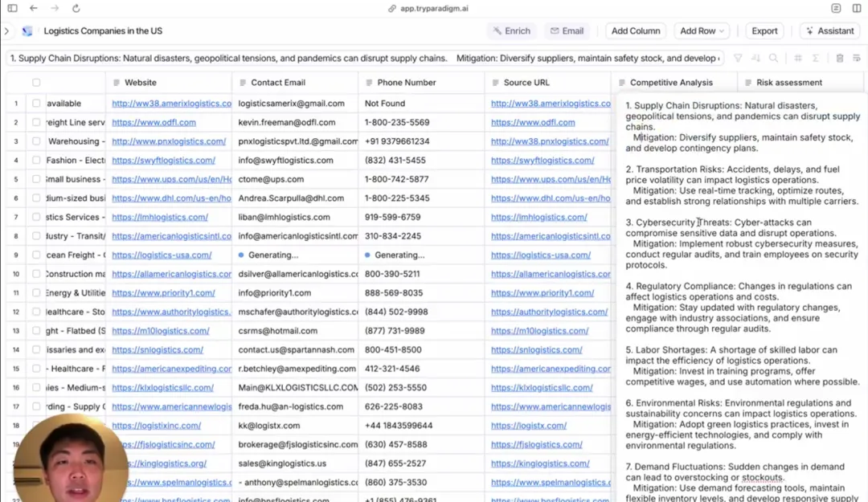Screen dimensions: 868x502
Task: Click the Export button
Action: 764,31
